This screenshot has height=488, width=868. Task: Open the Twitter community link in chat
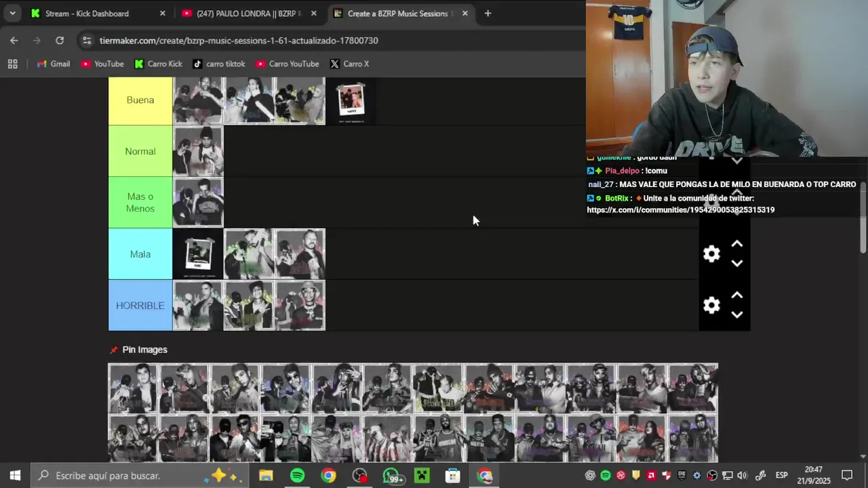pyautogui.click(x=680, y=210)
